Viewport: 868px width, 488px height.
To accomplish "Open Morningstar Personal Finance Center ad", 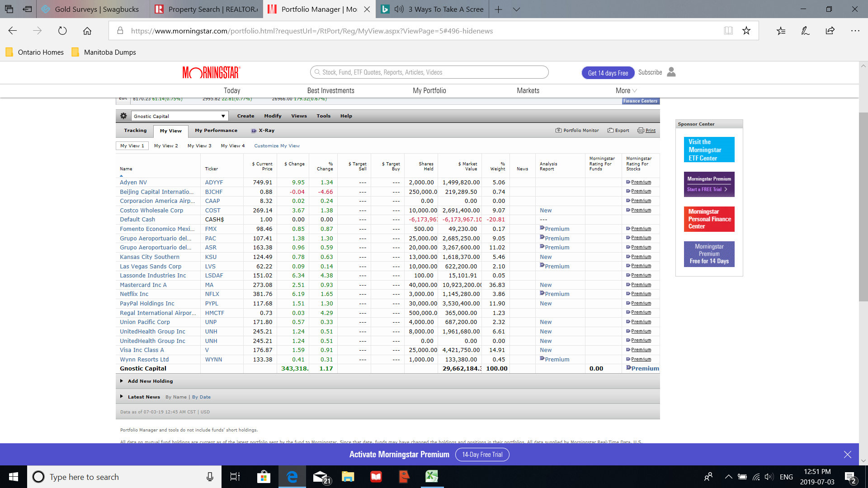I will [x=709, y=219].
